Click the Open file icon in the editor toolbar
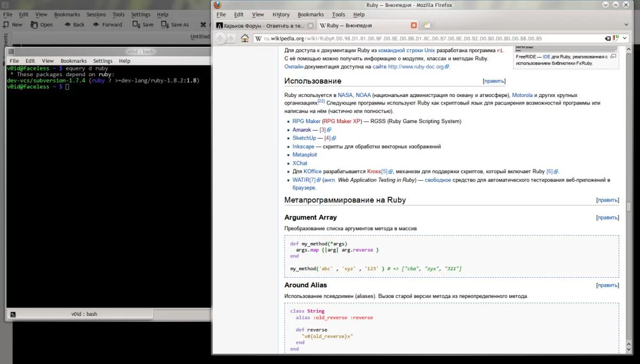Viewport: 640px width, 364px height. [33, 25]
